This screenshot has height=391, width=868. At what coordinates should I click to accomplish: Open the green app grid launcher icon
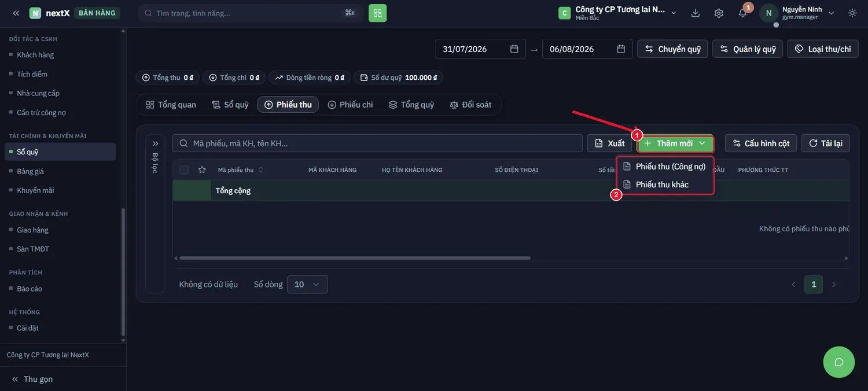(x=377, y=13)
